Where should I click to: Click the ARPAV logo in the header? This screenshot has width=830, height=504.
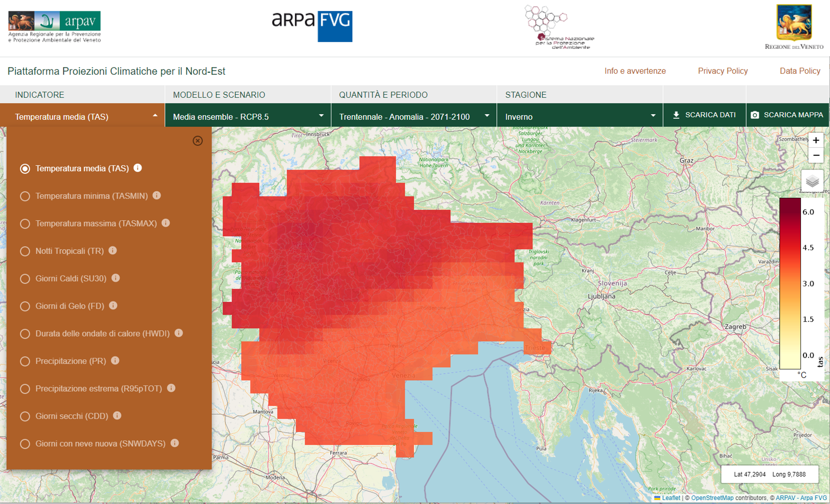(x=54, y=27)
